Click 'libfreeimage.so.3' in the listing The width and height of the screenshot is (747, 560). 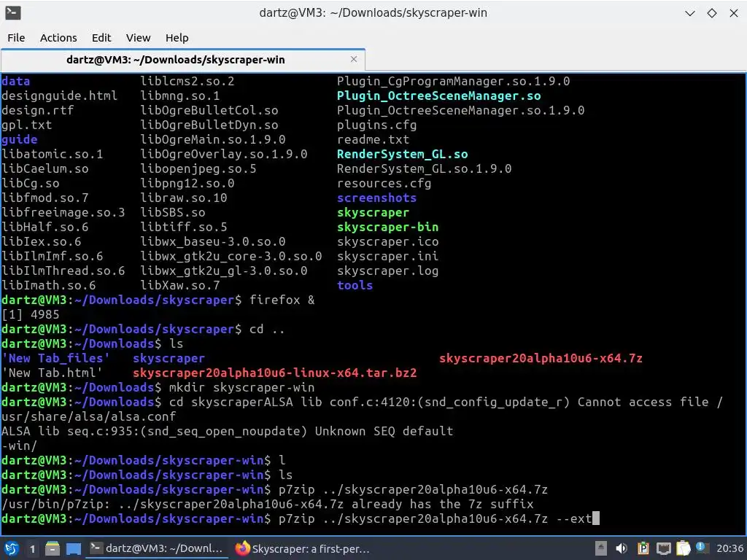point(63,212)
